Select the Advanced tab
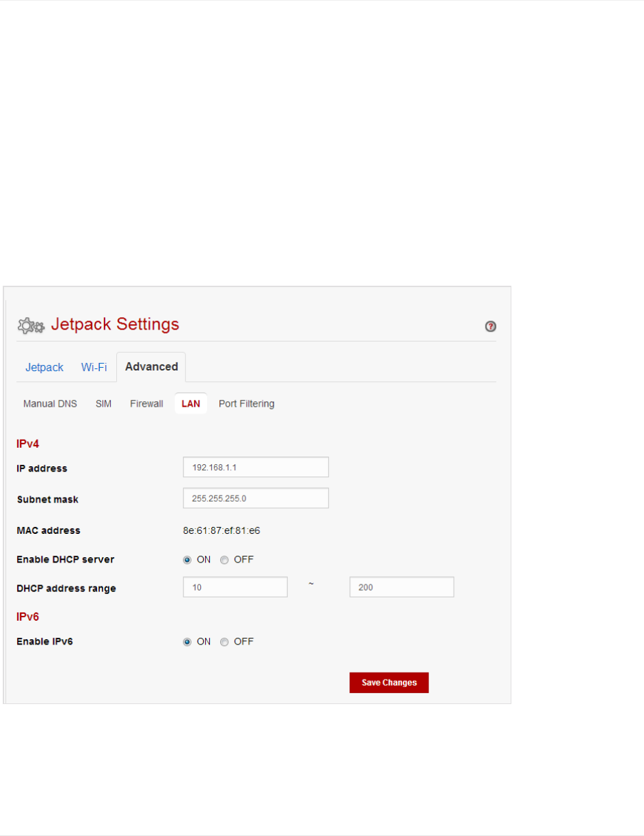 (151, 367)
